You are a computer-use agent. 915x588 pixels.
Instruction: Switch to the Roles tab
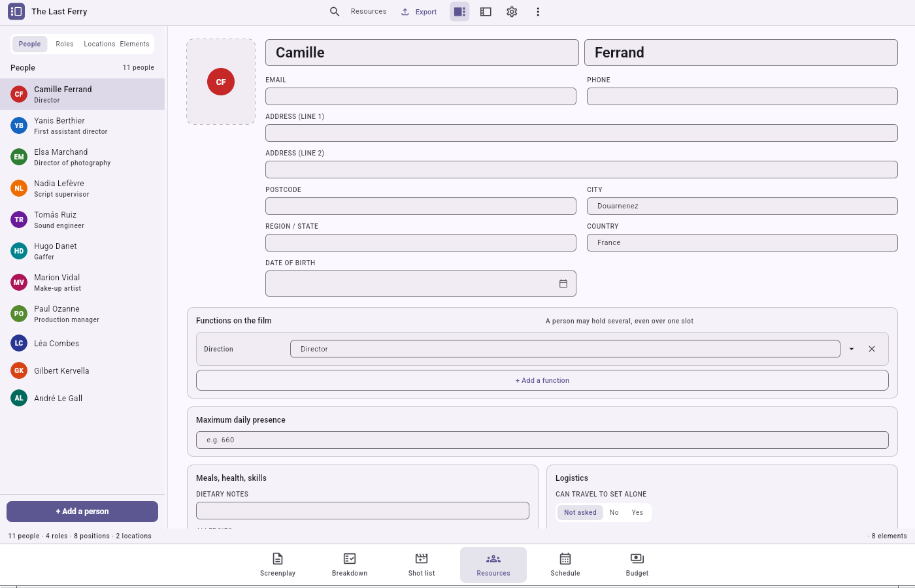pos(65,44)
